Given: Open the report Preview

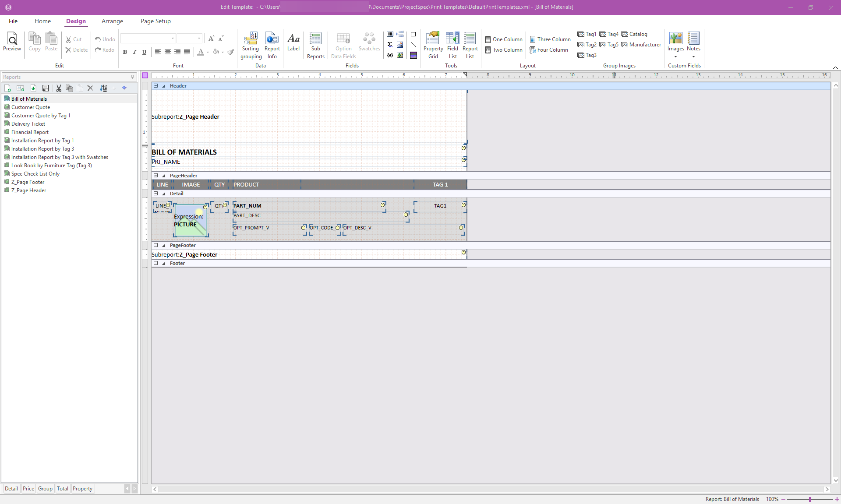Looking at the screenshot, I should (x=12, y=42).
